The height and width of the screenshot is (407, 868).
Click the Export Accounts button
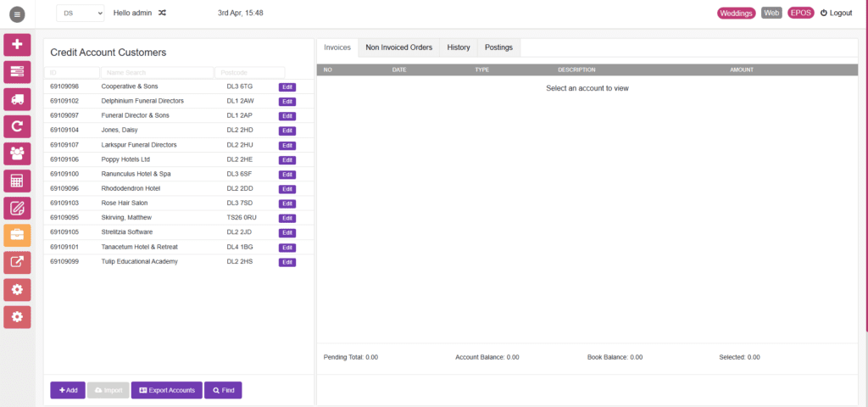pyautogui.click(x=167, y=390)
